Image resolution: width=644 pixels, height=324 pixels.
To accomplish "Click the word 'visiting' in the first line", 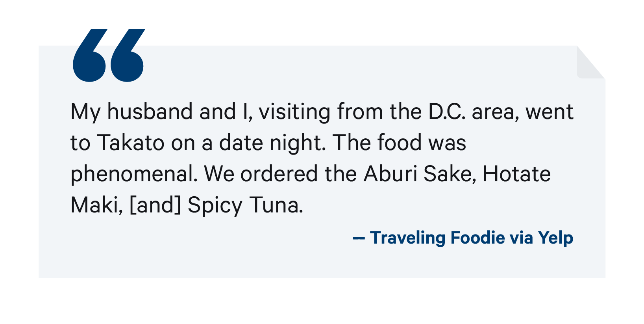I will pyautogui.click(x=294, y=112).
